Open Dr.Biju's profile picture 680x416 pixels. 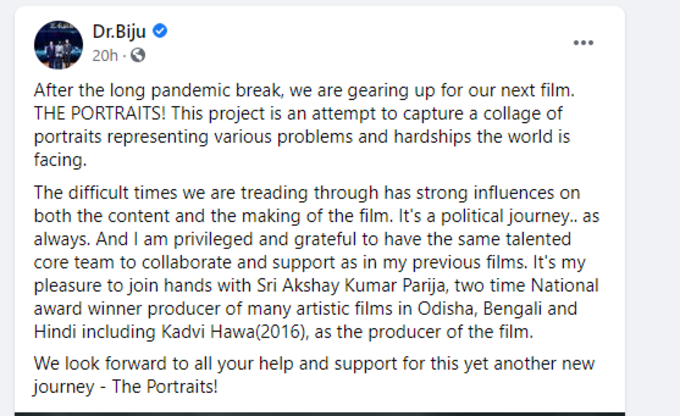coord(59,45)
